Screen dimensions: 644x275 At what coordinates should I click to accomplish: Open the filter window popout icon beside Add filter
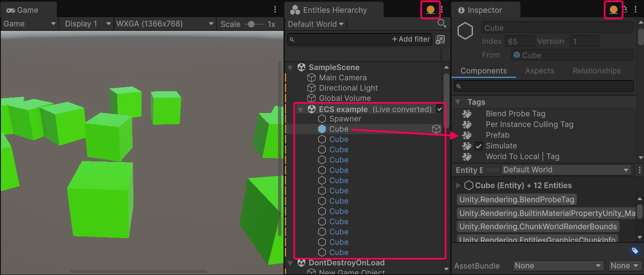441,39
